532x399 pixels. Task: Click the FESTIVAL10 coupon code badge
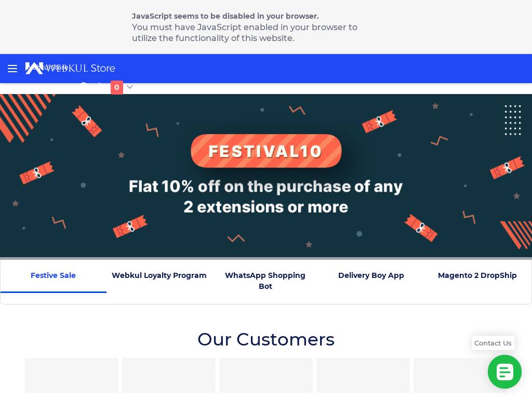[266, 151]
